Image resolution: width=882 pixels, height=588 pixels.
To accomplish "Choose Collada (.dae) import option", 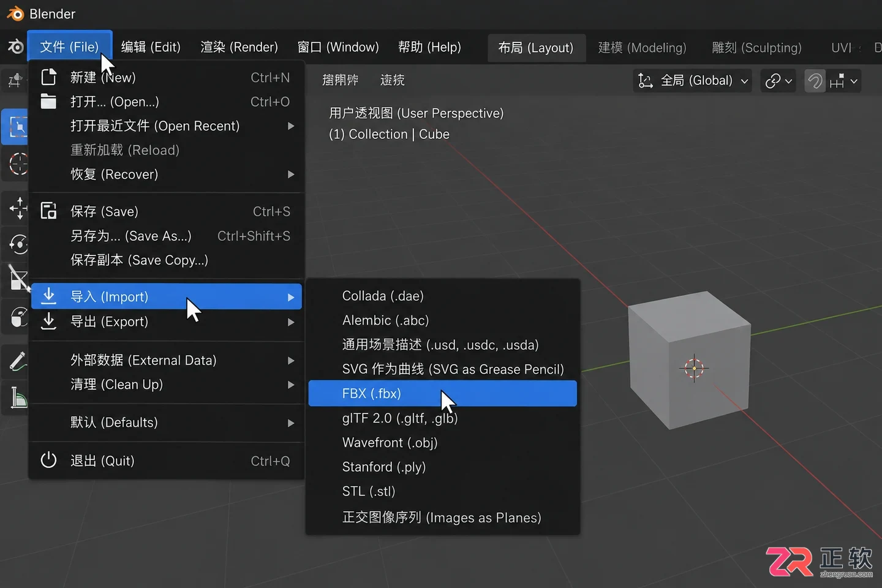I will tap(442, 296).
